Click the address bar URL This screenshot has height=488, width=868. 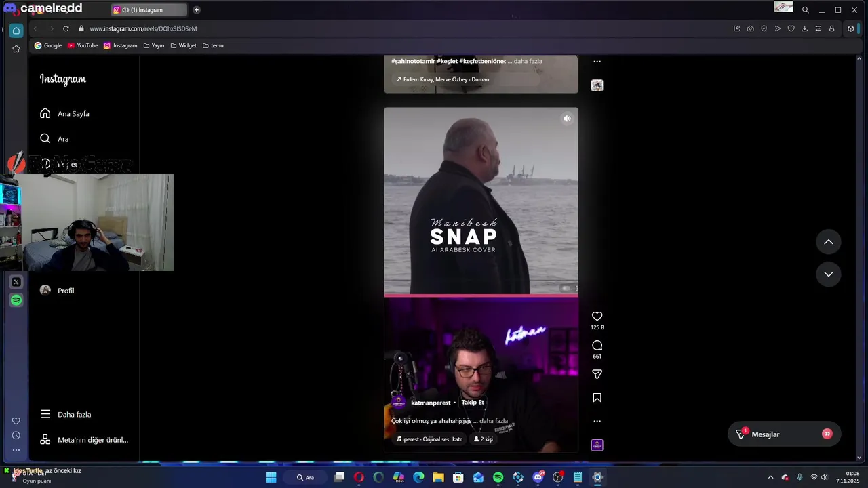tap(143, 28)
